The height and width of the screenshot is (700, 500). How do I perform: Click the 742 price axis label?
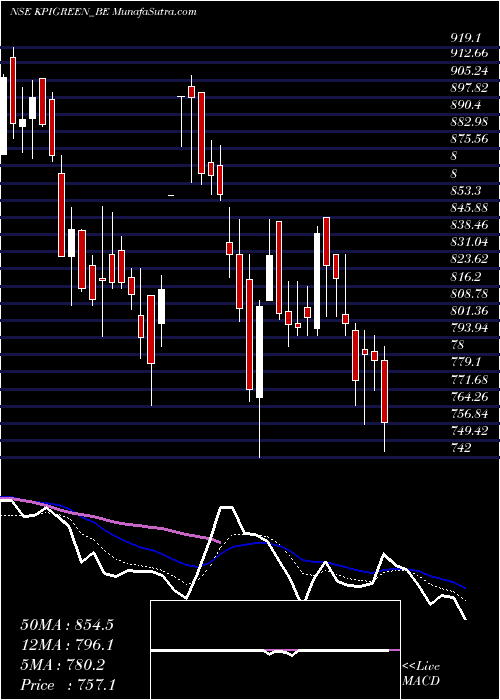[x=461, y=447]
